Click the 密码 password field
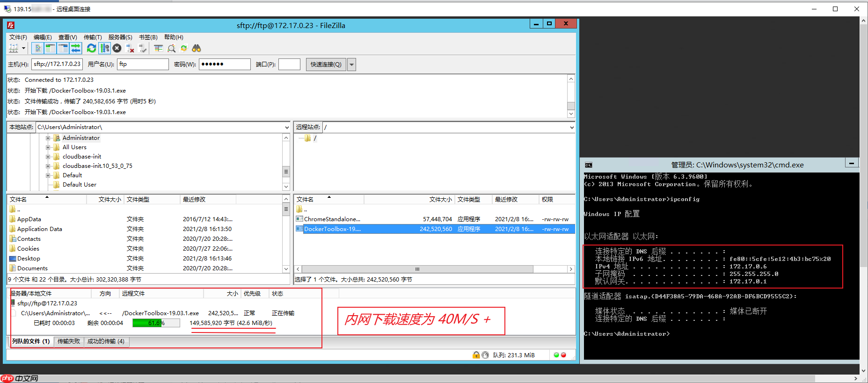Image resolution: width=868 pixels, height=383 pixels. (x=225, y=64)
